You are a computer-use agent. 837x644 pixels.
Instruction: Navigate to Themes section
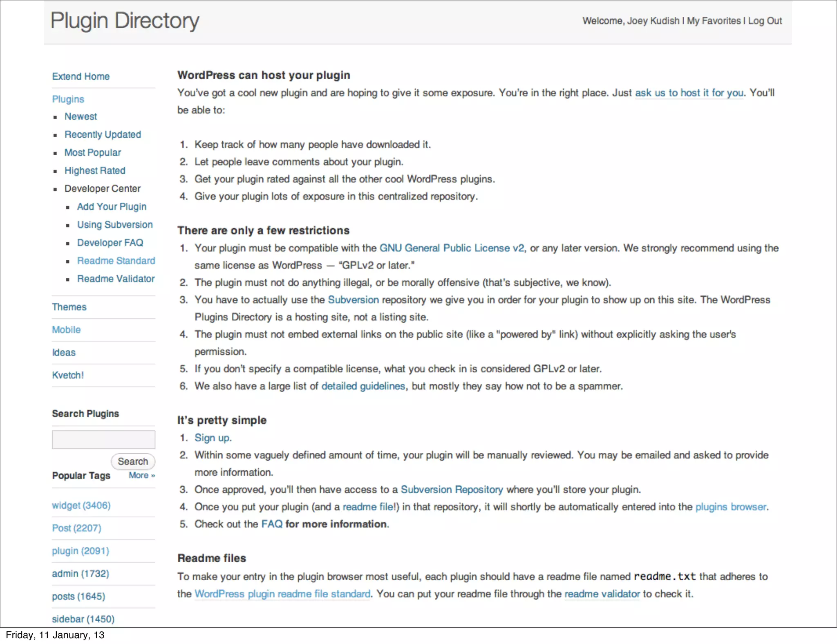click(x=69, y=307)
